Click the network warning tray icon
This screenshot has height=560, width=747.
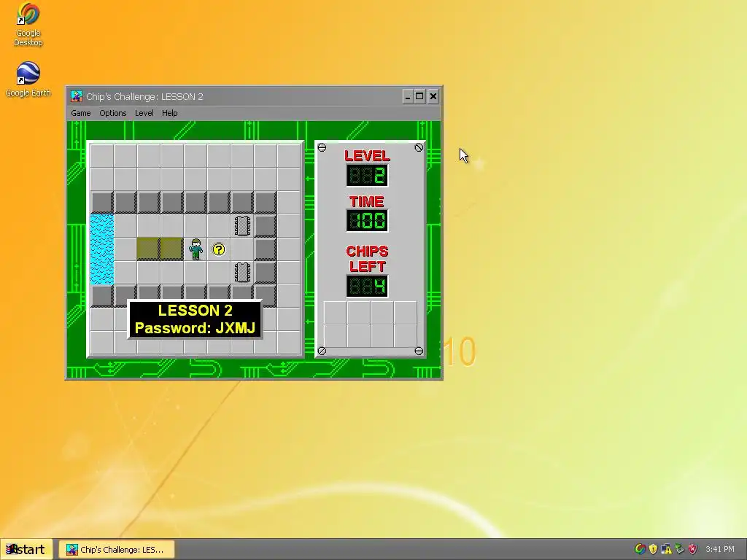[666, 549]
